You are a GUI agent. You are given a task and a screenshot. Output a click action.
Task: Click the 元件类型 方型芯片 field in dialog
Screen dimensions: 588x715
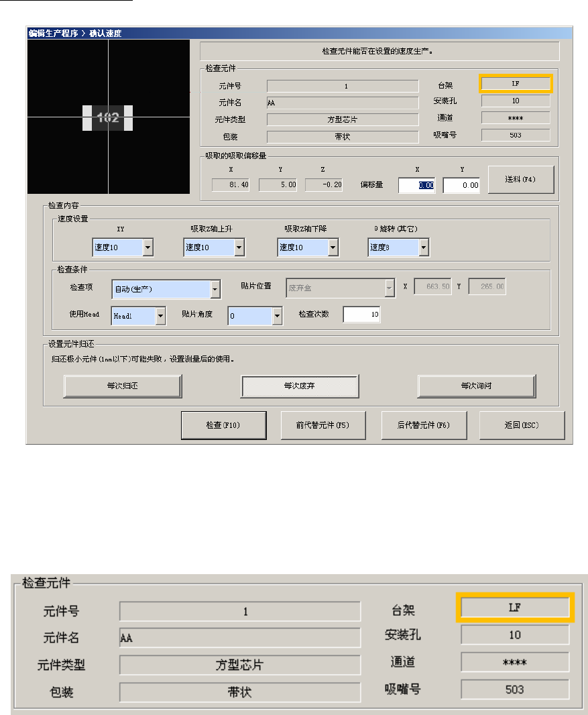point(343,119)
